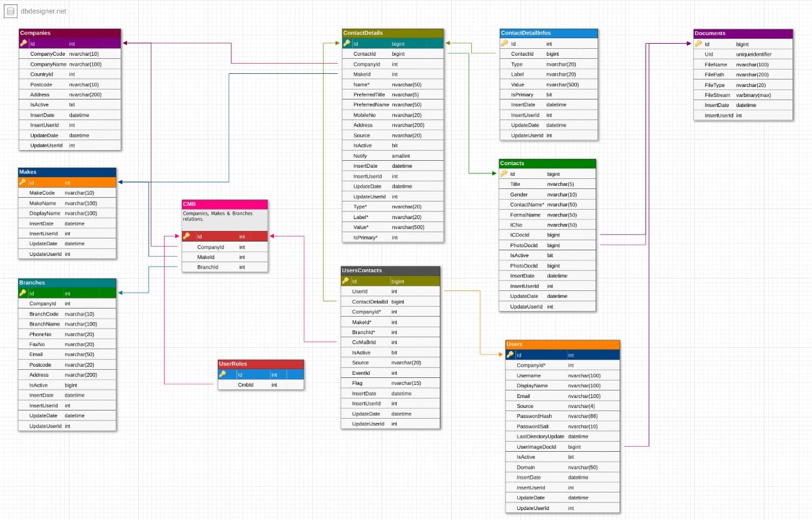Viewport: 812px width, 520px height.
Task: Click Domain field in Users table
Action: tap(562, 467)
